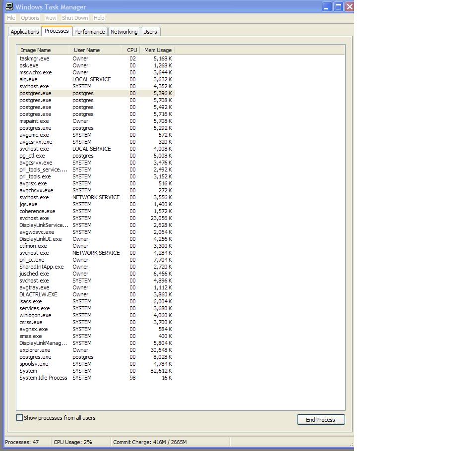Go to the Users tab
Image resolution: width=476 pixels, height=451 pixels.
pos(150,32)
